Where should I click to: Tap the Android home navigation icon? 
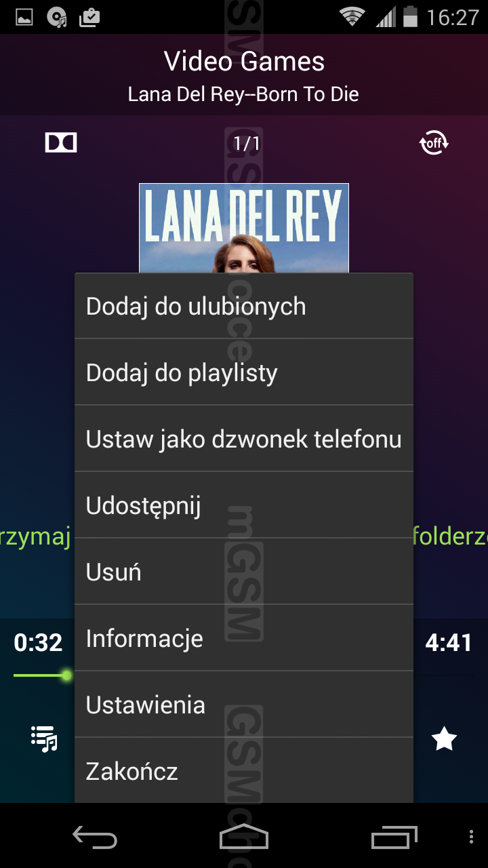(x=244, y=836)
